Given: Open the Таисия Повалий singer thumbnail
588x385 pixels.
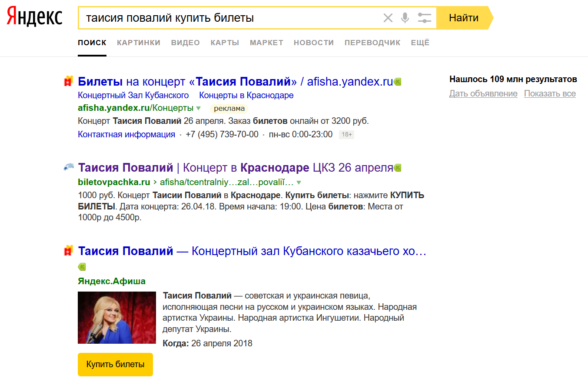Looking at the screenshot, I should point(117,318).
